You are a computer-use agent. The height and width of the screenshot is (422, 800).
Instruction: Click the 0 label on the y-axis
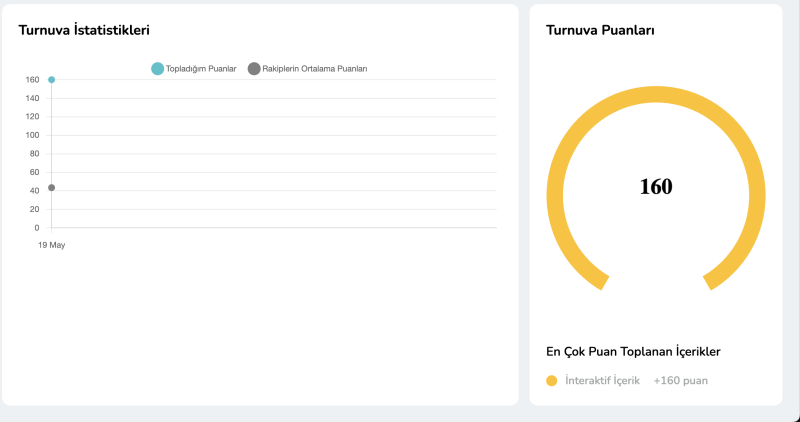[37, 228]
